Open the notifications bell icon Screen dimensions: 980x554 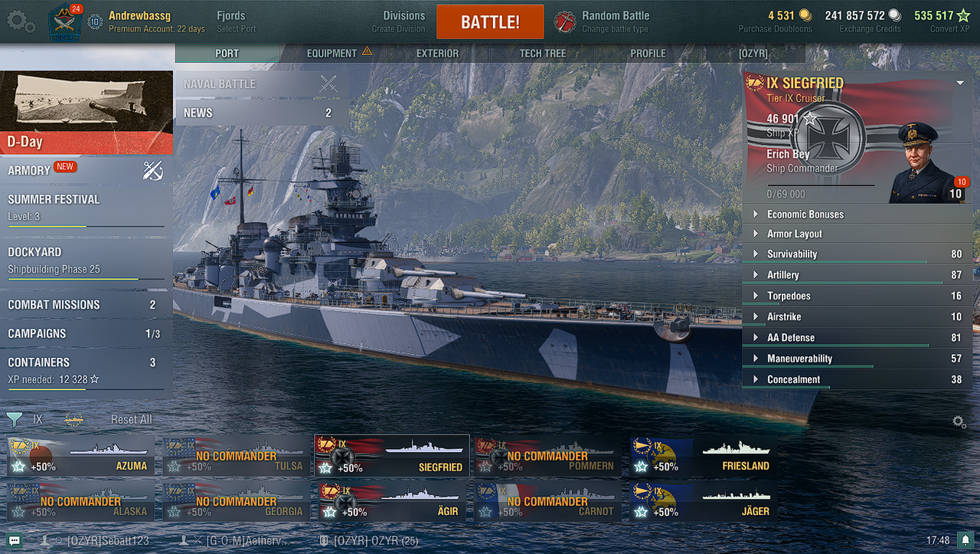tap(966, 540)
